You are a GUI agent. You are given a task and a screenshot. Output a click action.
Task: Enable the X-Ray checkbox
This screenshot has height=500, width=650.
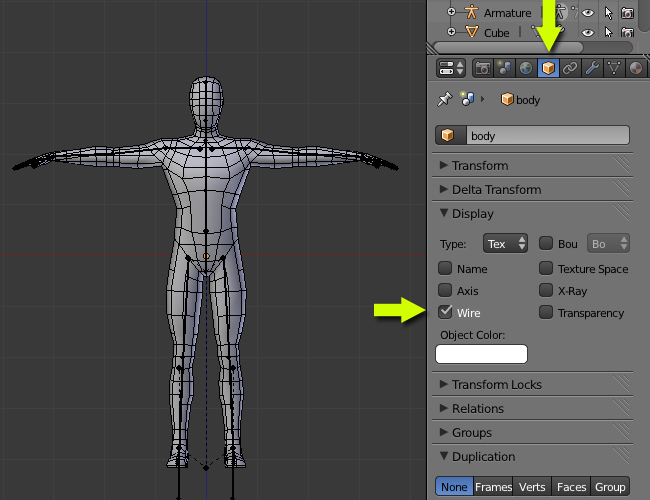546,290
